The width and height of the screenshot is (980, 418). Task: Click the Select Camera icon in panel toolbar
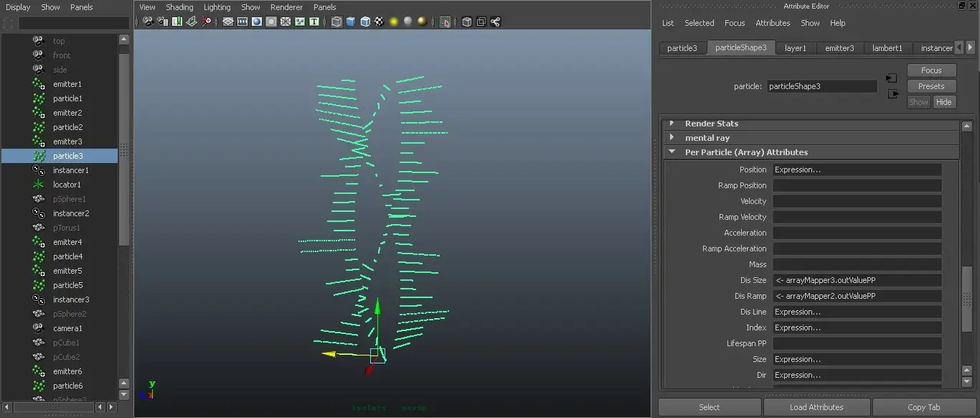pos(149,22)
